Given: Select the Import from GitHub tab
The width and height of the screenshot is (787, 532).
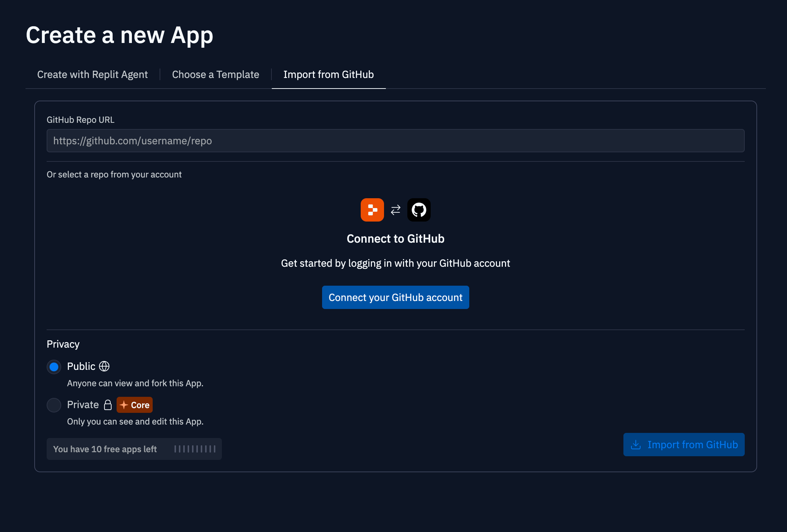Looking at the screenshot, I should pyautogui.click(x=329, y=75).
